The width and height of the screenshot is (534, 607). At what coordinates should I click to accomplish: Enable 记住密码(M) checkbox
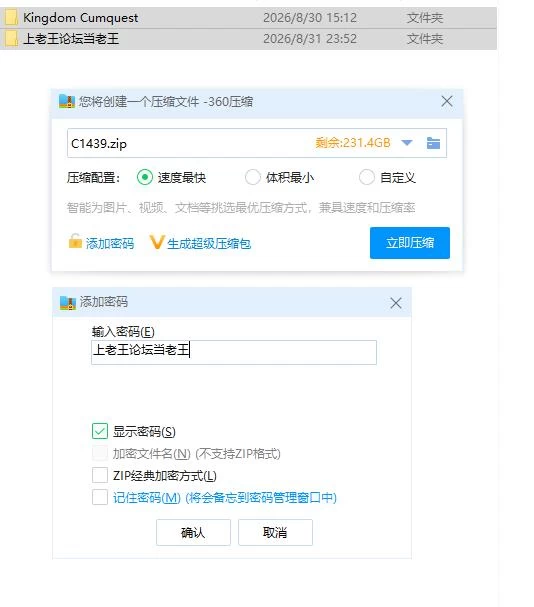tap(100, 497)
